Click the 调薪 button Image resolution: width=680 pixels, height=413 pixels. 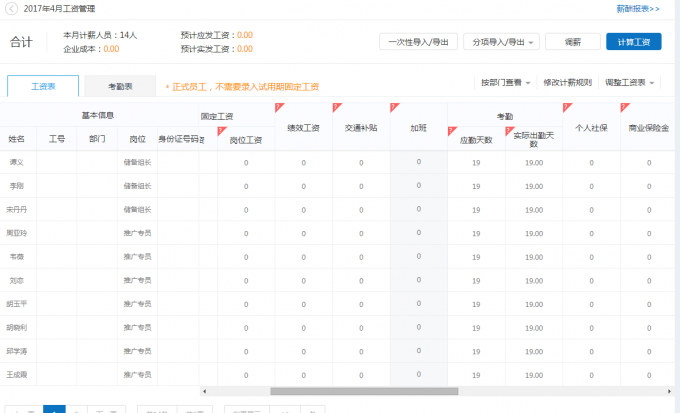click(573, 42)
